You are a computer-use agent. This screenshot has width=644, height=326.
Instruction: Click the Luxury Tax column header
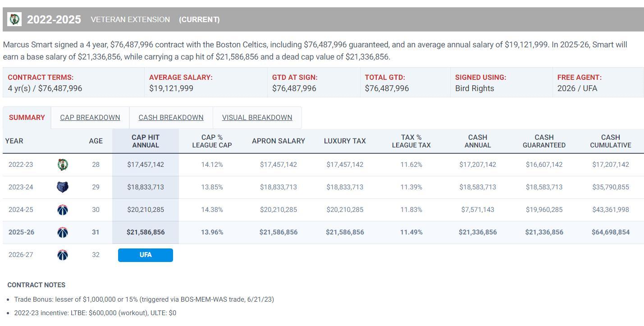coord(345,141)
